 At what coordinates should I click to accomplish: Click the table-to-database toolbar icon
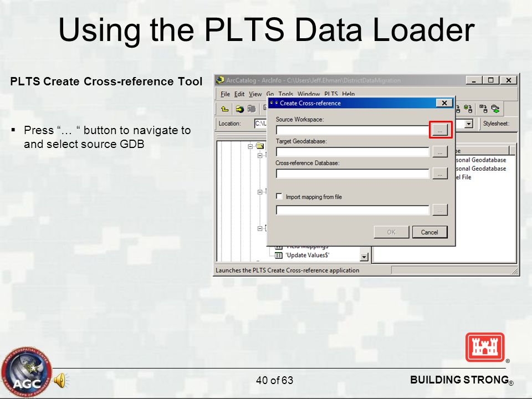483,109
